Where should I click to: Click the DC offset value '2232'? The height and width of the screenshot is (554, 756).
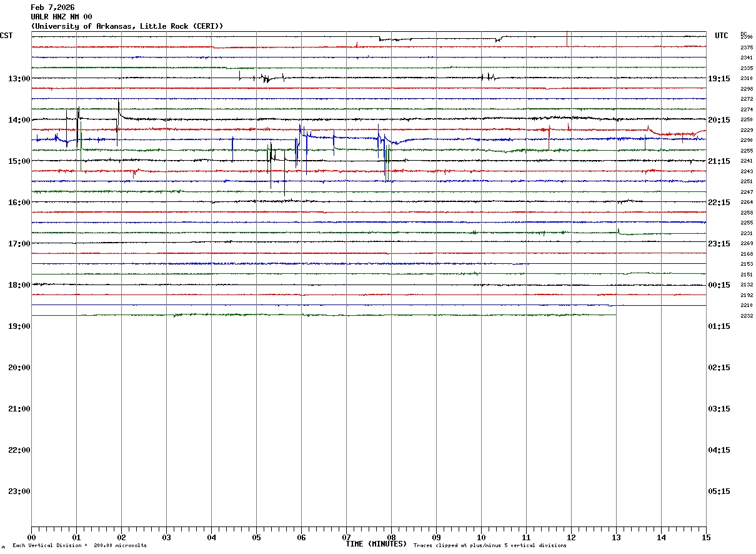(746, 316)
